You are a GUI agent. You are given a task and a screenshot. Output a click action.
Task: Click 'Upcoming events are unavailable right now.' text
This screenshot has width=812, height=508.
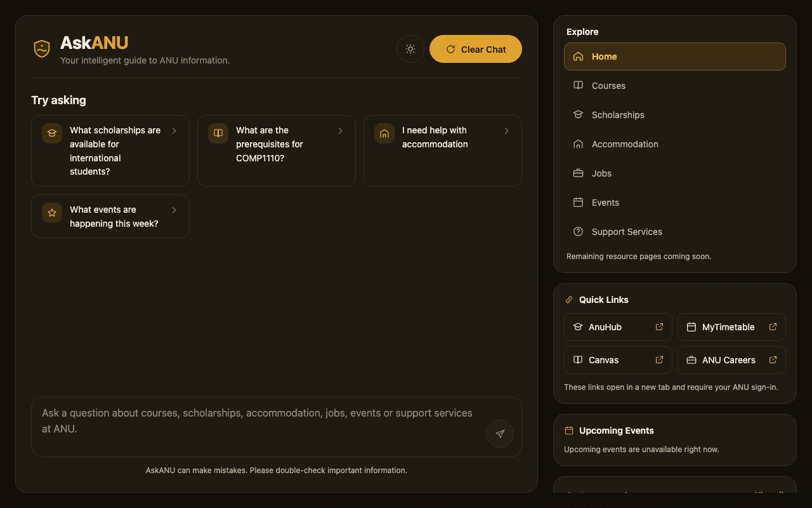[x=641, y=449]
